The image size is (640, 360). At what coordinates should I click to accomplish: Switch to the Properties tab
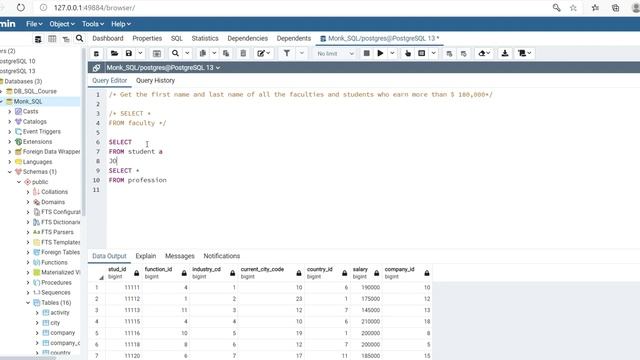pyautogui.click(x=147, y=38)
